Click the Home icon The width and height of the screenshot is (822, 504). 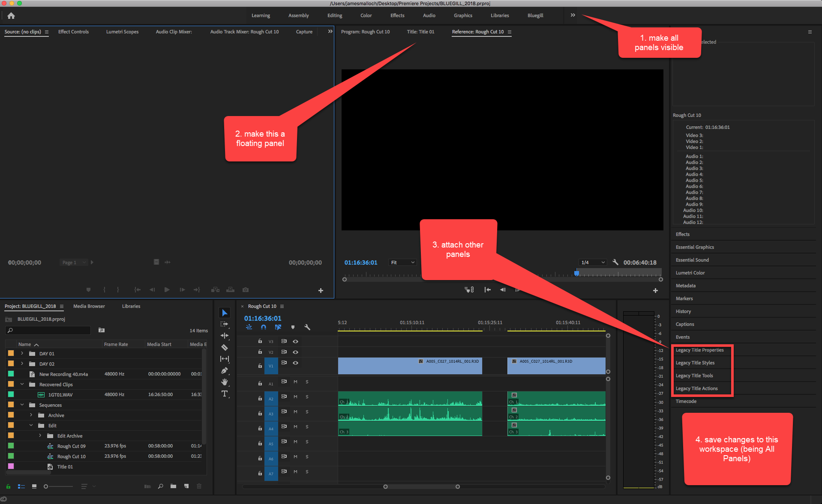(x=11, y=15)
